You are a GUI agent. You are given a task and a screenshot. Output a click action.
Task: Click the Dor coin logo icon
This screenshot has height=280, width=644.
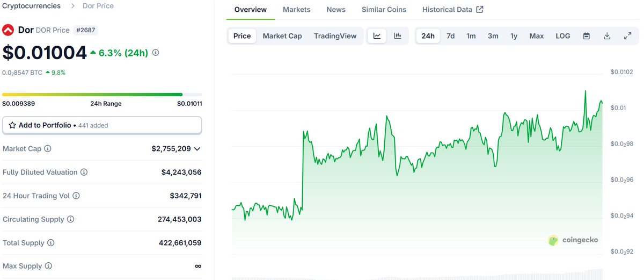click(8, 30)
